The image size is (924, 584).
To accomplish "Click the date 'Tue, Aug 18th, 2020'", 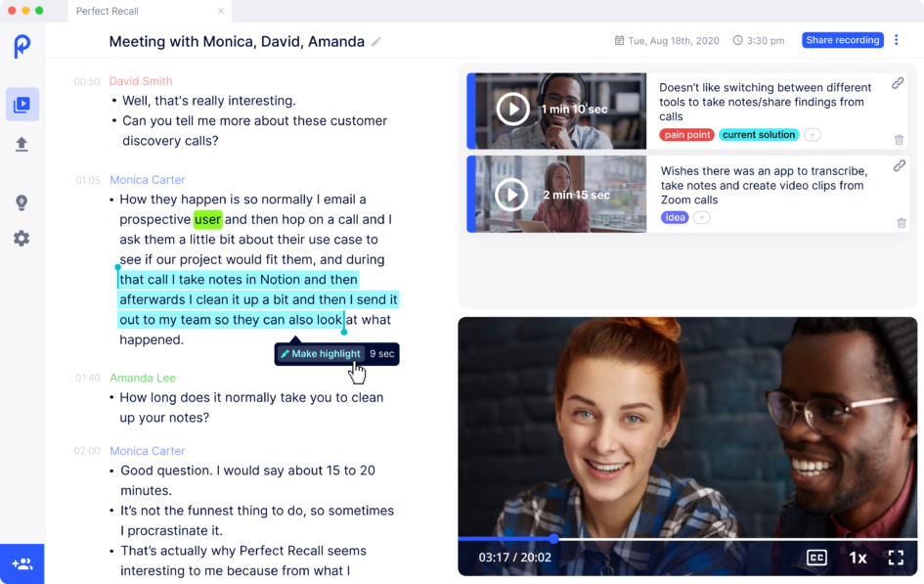I will 674,41.
